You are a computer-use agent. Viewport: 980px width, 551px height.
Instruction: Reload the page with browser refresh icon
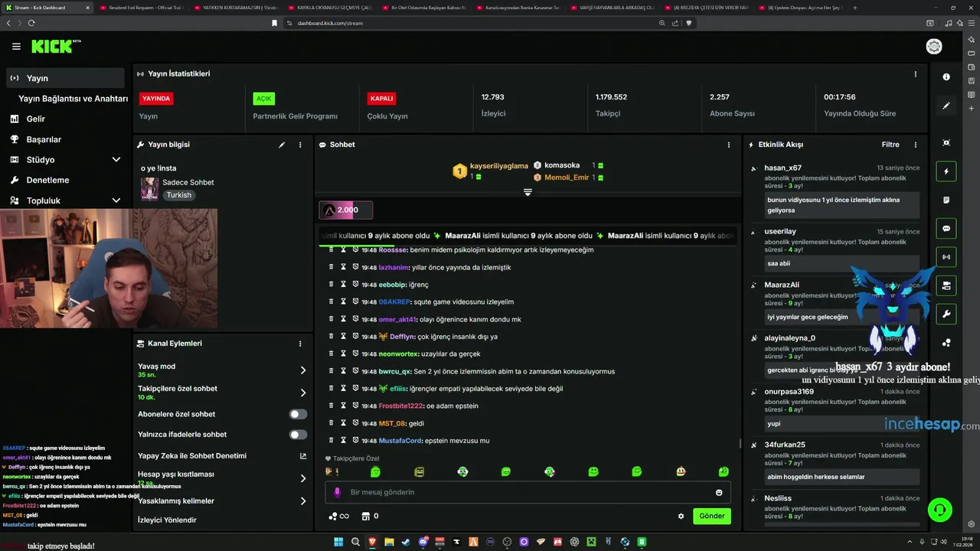click(x=31, y=23)
